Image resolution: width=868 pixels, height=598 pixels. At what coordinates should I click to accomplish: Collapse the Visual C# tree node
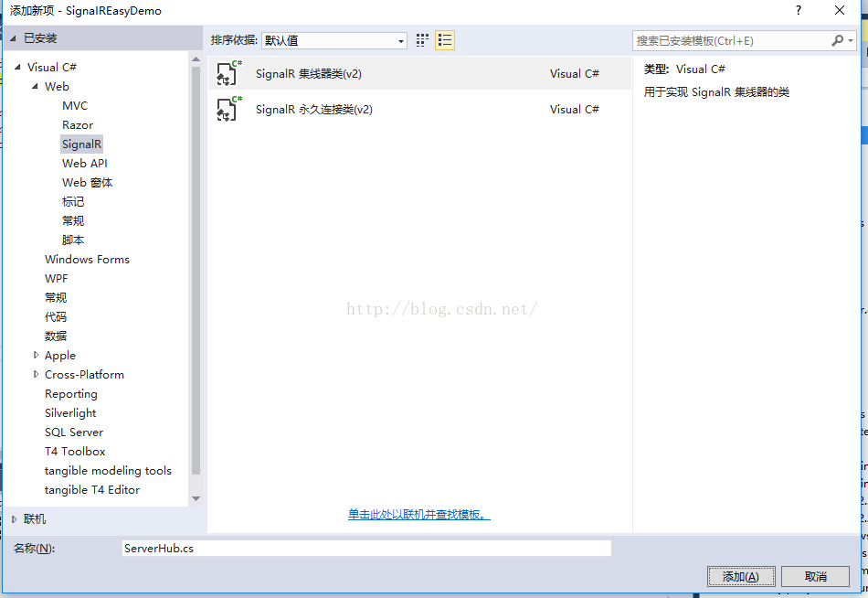pos(17,67)
